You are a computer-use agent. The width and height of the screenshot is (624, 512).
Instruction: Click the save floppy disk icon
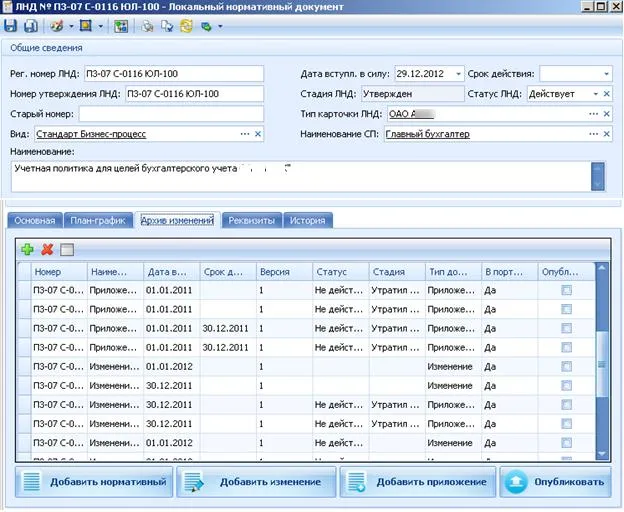tap(9, 25)
